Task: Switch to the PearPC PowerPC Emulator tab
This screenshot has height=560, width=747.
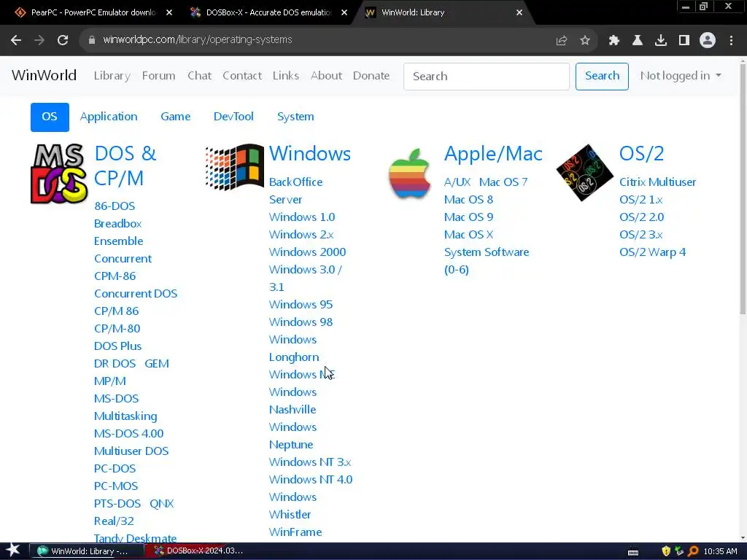Action: 93,13
